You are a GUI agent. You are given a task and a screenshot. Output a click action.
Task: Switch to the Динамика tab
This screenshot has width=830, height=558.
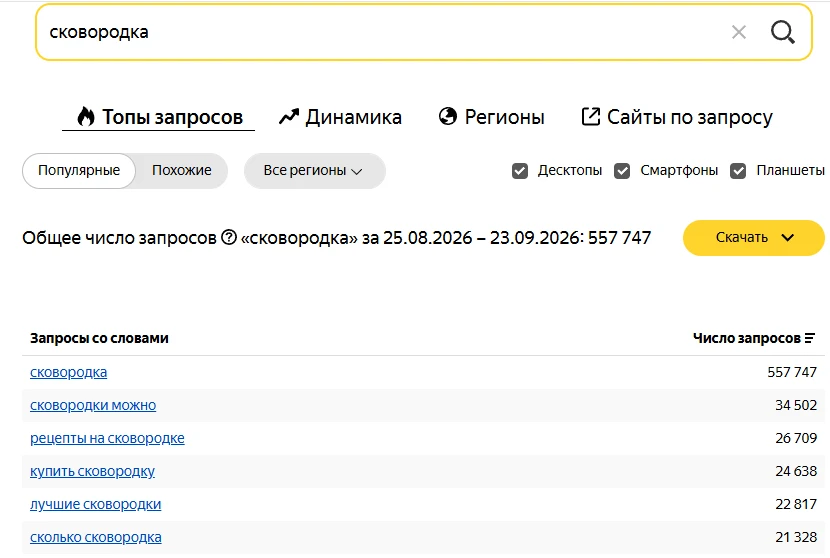coord(340,116)
